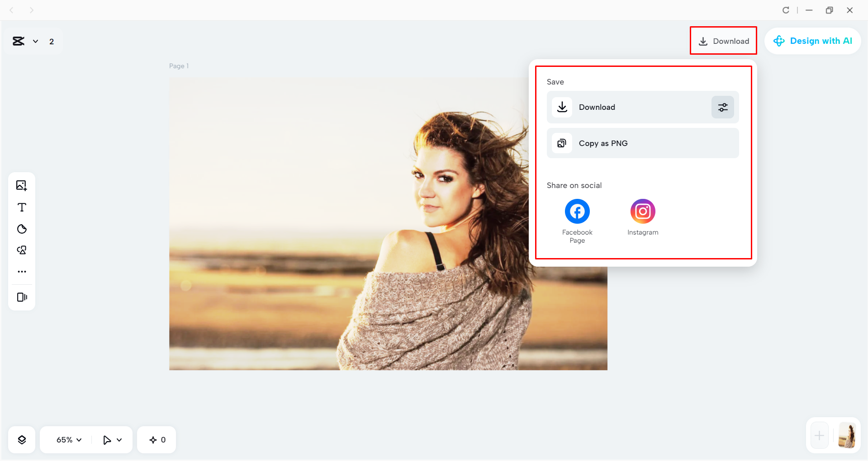Open the Mockup tool at sidebar bottom

(21, 297)
